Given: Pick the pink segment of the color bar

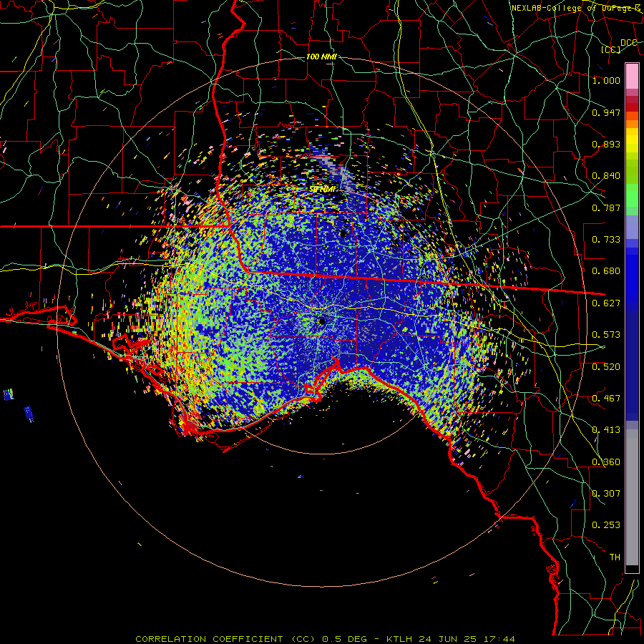Looking at the screenshot, I should [x=632, y=76].
